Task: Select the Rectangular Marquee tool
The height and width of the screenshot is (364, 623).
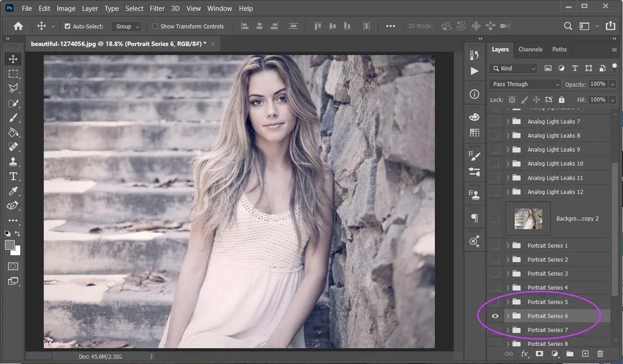Action: point(13,74)
